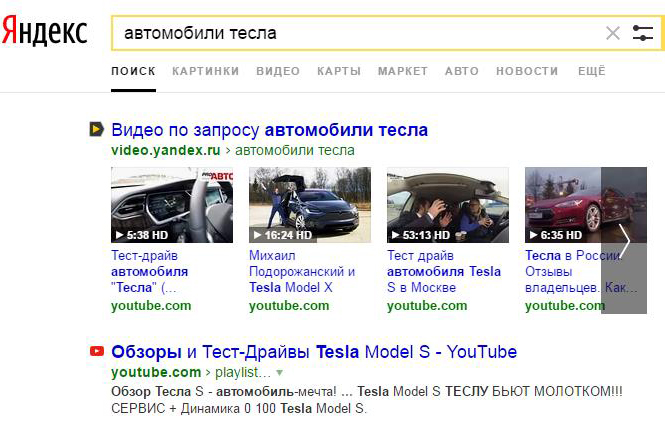This screenshot has height=421, width=665.
Task: Go to the АВТО tab
Action: 462,71
